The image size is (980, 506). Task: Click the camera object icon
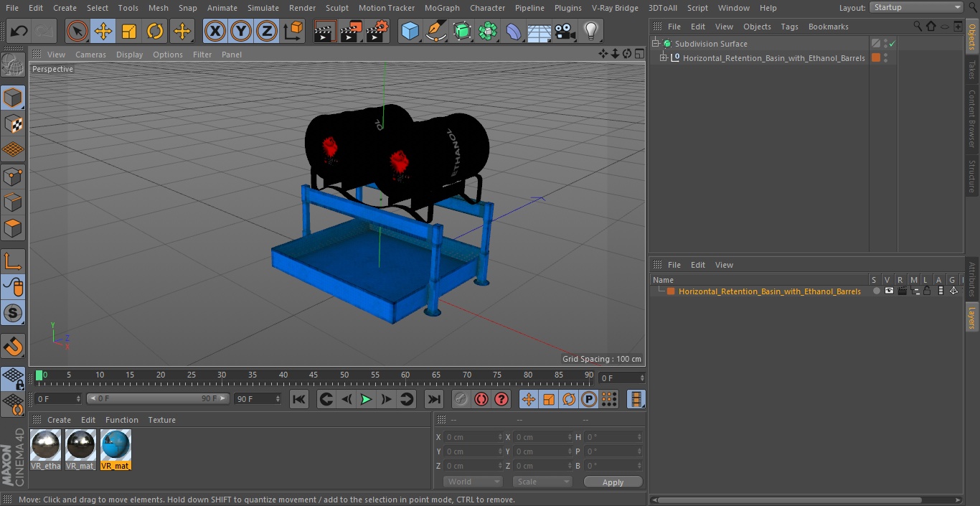click(x=565, y=32)
